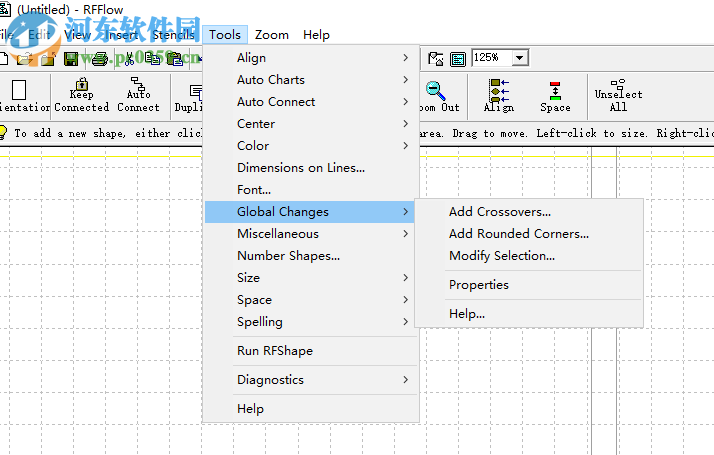Click the Unselect All toolbar button
This screenshot has height=455, width=714.
tap(618, 96)
